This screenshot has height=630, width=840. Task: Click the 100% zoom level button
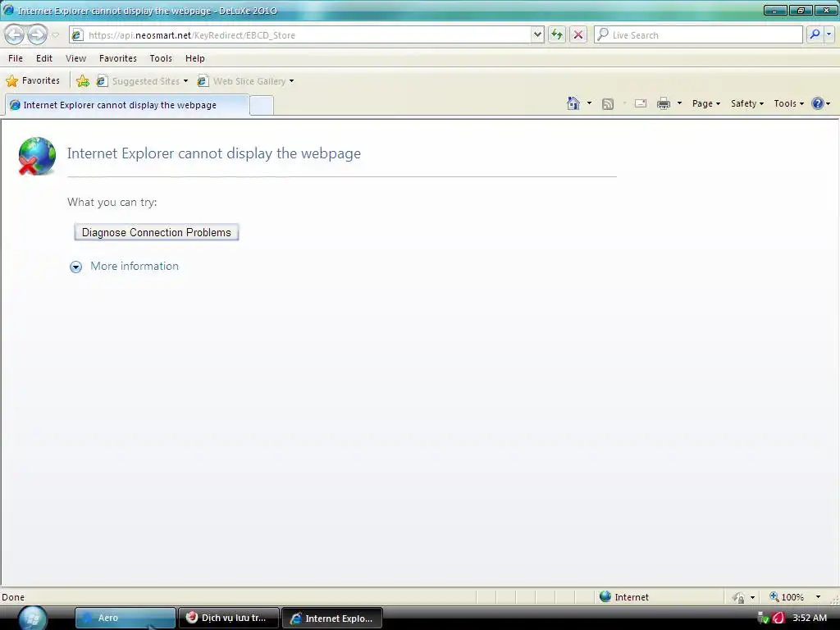click(787, 597)
